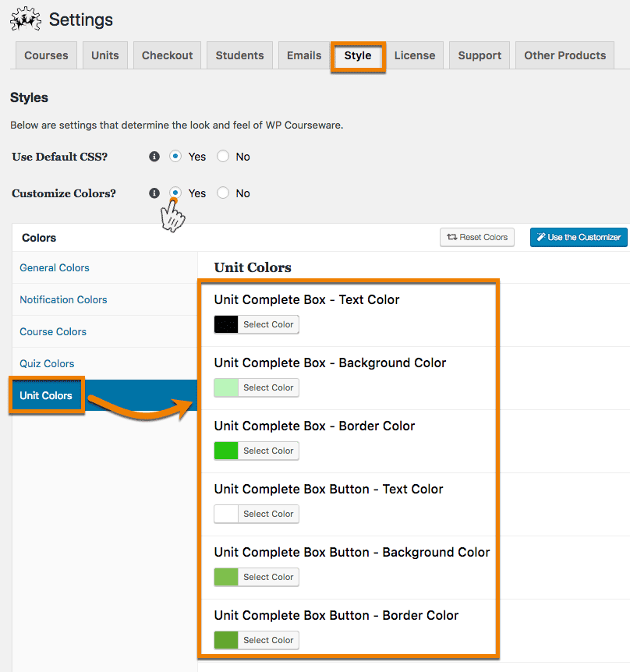Click Select Color under Box Background Color

pyautogui.click(x=268, y=387)
